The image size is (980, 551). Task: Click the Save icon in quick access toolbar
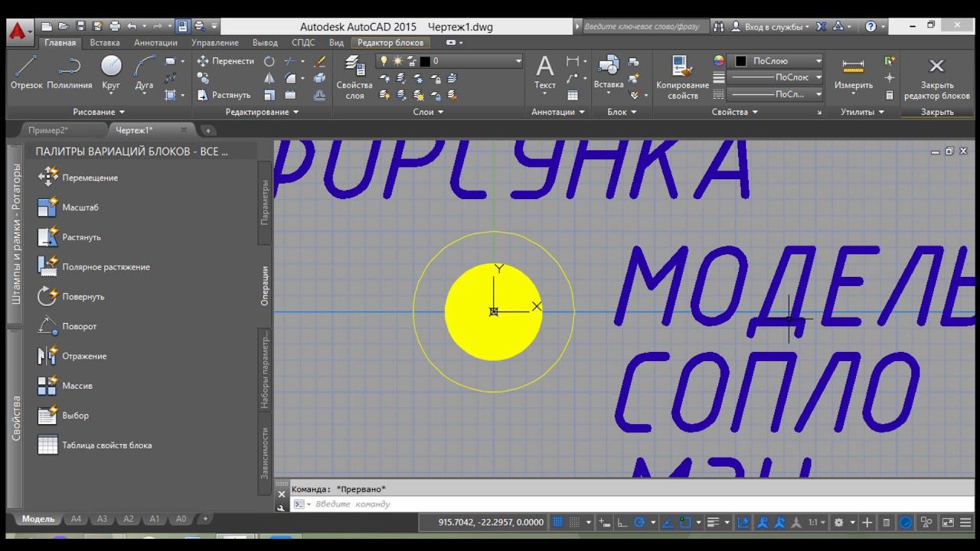pos(80,26)
